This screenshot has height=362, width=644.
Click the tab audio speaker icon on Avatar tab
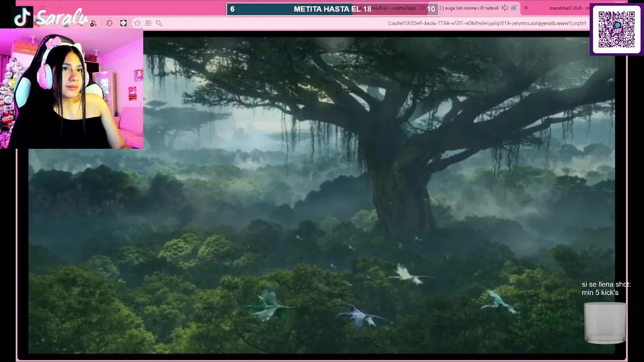[x=505, y=8]
